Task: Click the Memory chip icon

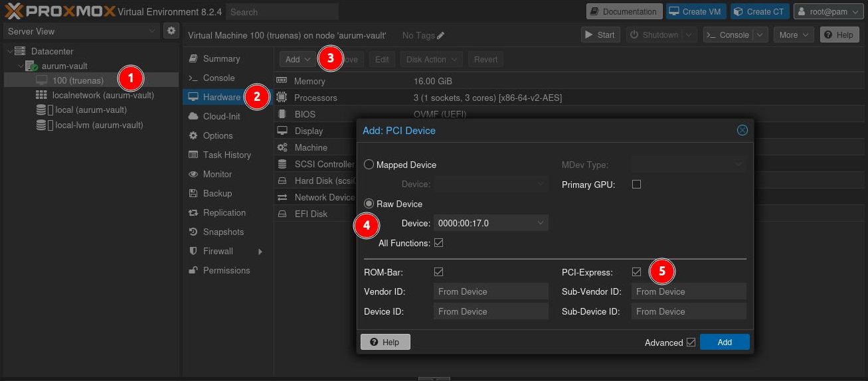Action: coord(282,81)
